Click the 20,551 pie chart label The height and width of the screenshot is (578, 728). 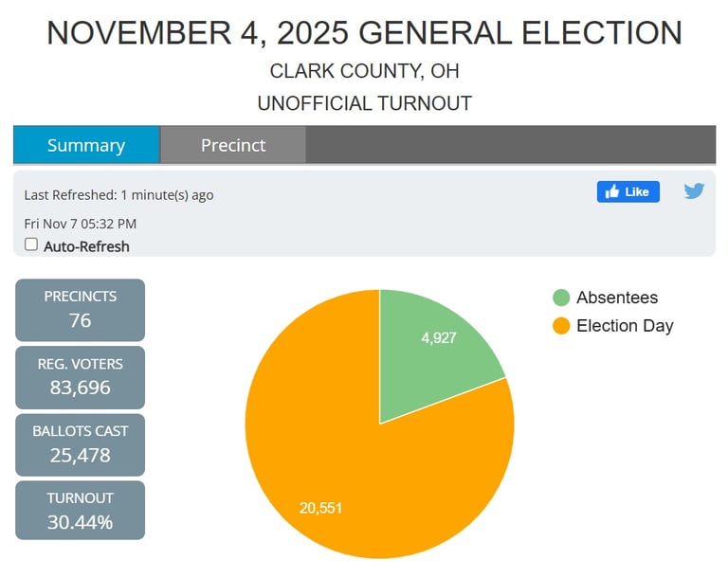[x=320, y=508]
